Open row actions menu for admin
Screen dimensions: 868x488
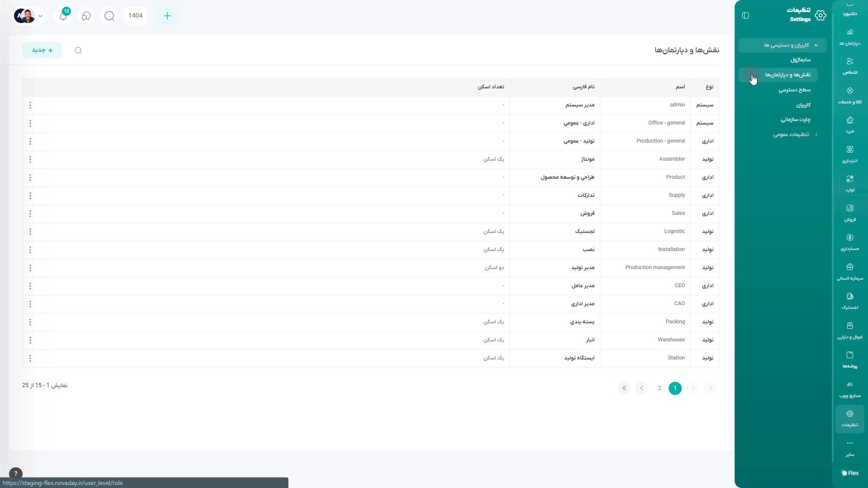click(x=30, y=105)
